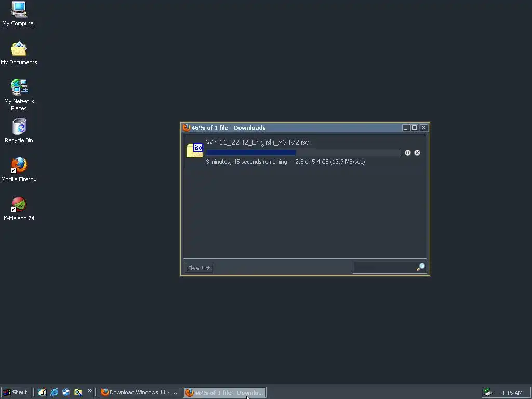The width and height of the screenshot is (532, 399).
Task: Click the Firefox icon in Downloads title bar
Action: coord(187,128)
